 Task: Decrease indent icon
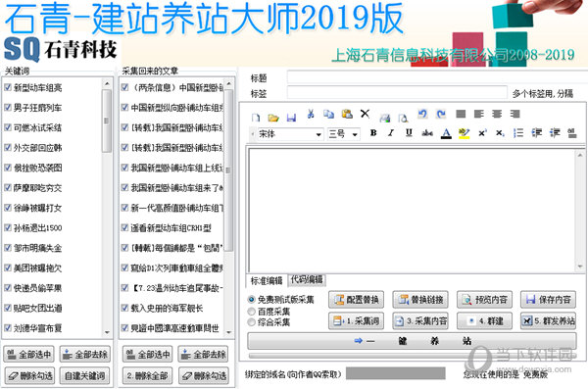pos(537,133)
